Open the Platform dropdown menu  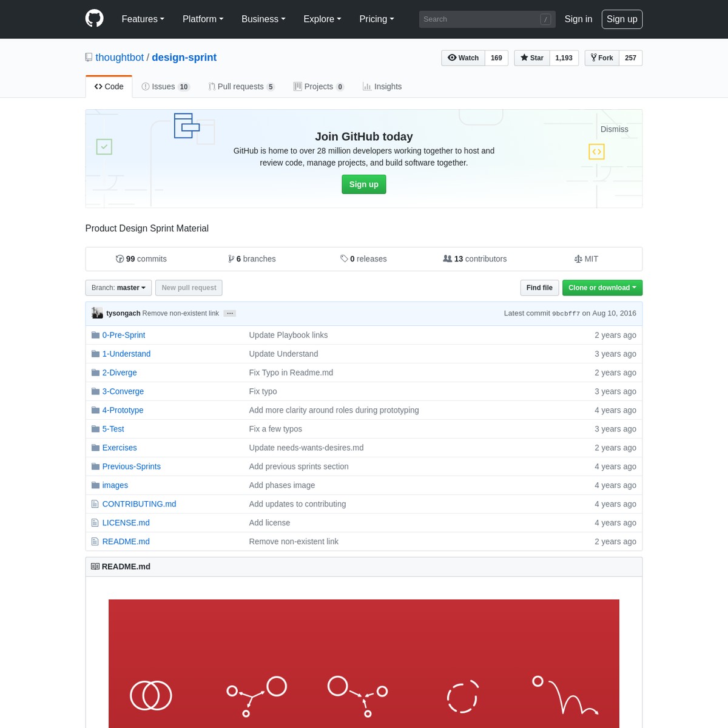point(203,19)
